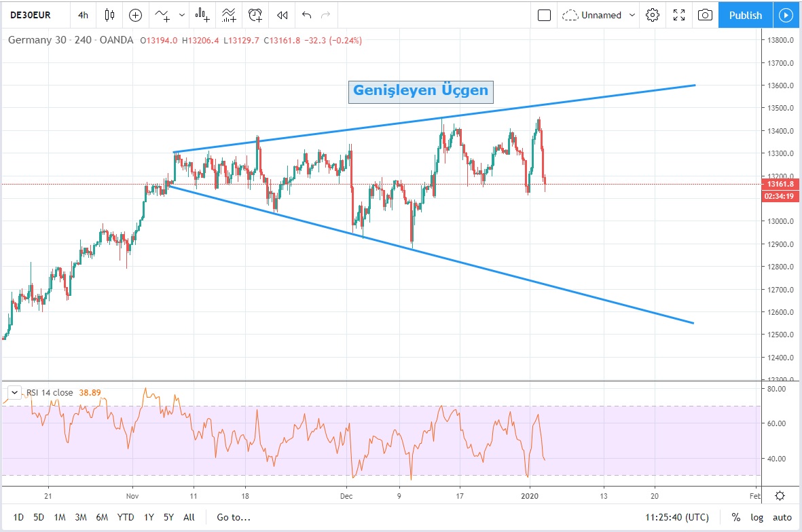The width and height of the screenshot is (802, 532).
Task: Show All available data range
Action: pos(189,517)
